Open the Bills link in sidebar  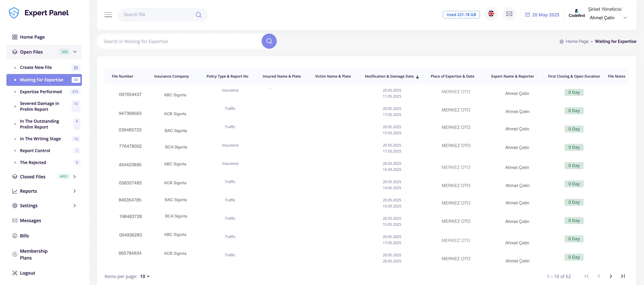tap(25, 236)
